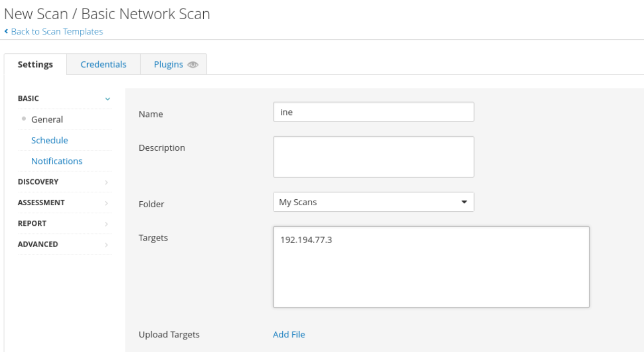Click into the Name field containing ine
644x352 pixels.
pos(373,112)
